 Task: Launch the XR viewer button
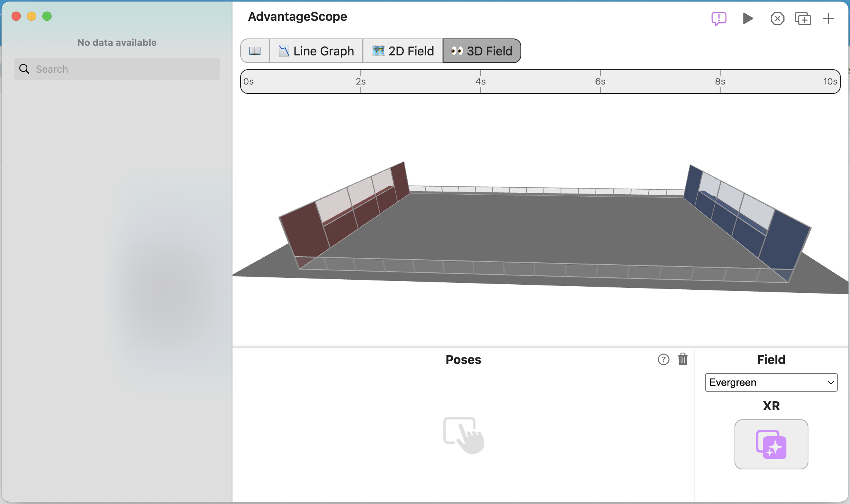pyautogui.click(x=771, y=444)
